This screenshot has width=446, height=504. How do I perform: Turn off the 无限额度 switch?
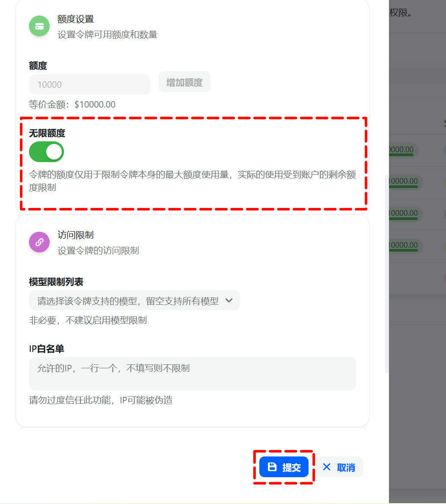point(46,152)
